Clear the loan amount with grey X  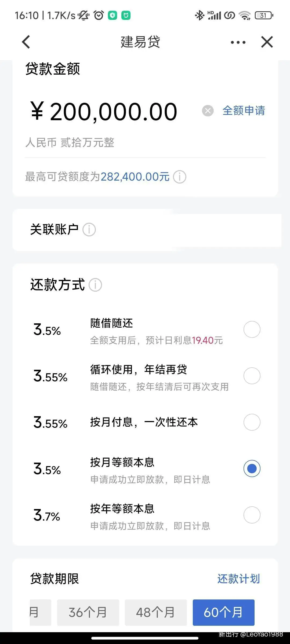tap(208, 111)
